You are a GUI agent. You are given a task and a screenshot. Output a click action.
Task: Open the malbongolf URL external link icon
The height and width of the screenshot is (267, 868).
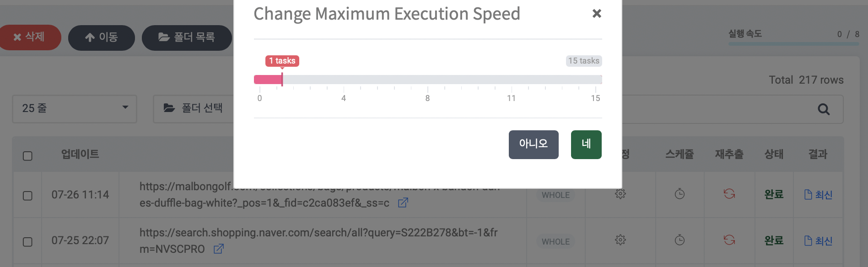coord(403,203)
